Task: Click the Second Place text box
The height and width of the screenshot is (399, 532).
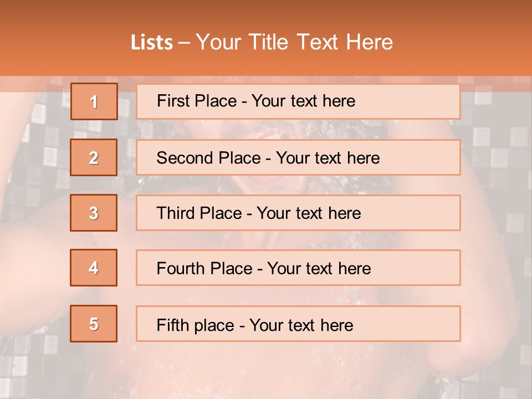Action: (298, 157)
